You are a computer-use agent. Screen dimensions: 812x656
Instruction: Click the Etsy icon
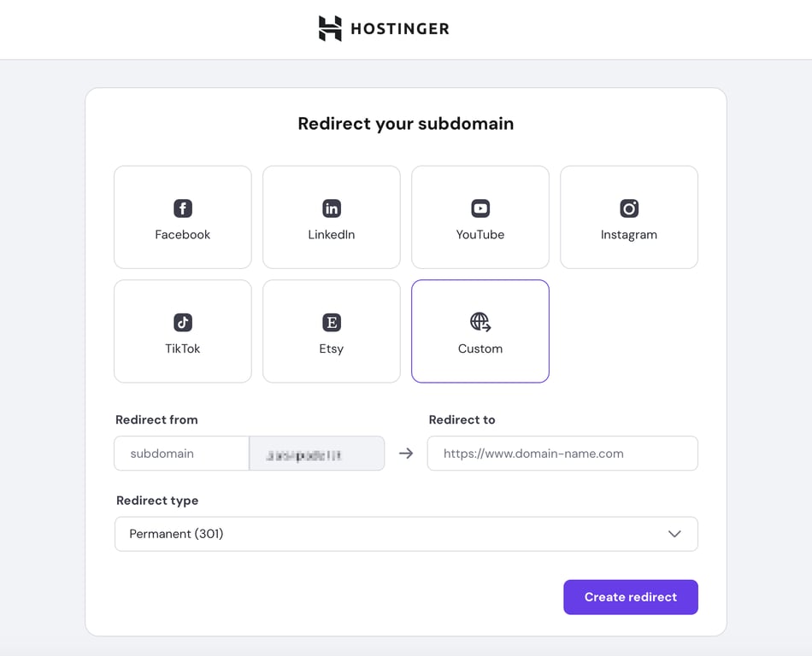(x=331, y=322)
